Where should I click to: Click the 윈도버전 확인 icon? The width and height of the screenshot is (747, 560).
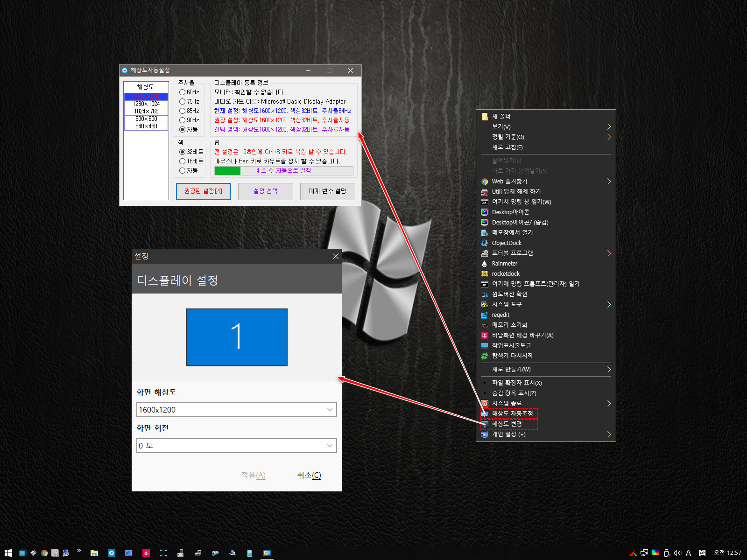coord(485,294)
